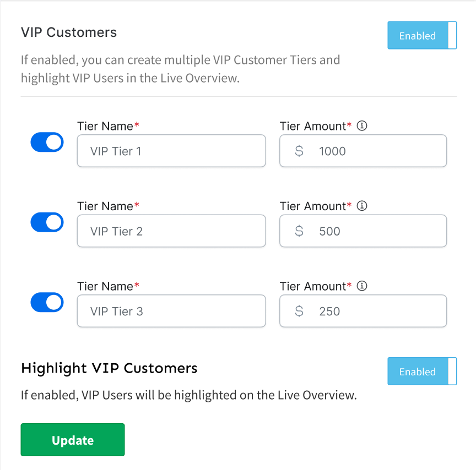Screen dimensions: 476x470
Task: Click the info icon beside the second Tier Amount label
Action: point(362,206)
